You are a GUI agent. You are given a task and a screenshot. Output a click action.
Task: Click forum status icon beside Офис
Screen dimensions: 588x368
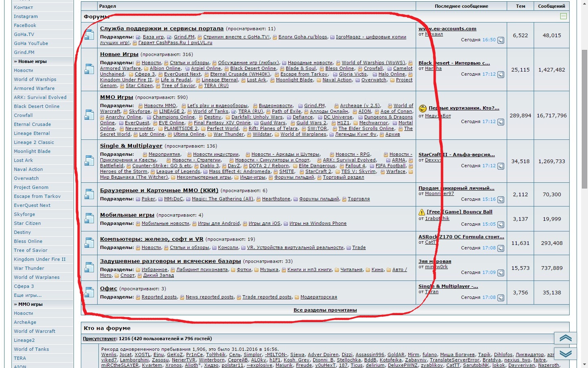tap(89, 292)
